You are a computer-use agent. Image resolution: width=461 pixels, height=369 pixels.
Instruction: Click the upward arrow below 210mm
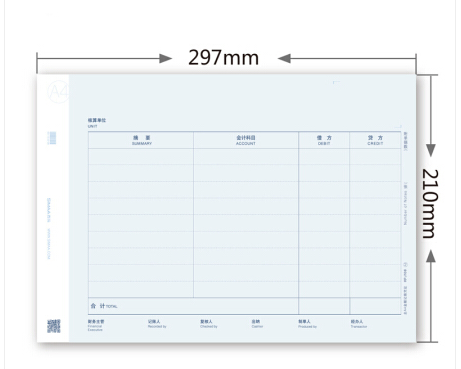[431, 256]
